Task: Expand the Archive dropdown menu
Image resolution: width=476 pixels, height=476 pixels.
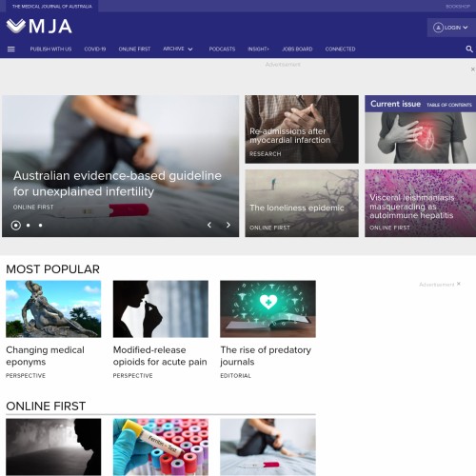Action: click(x=178, y=49)
